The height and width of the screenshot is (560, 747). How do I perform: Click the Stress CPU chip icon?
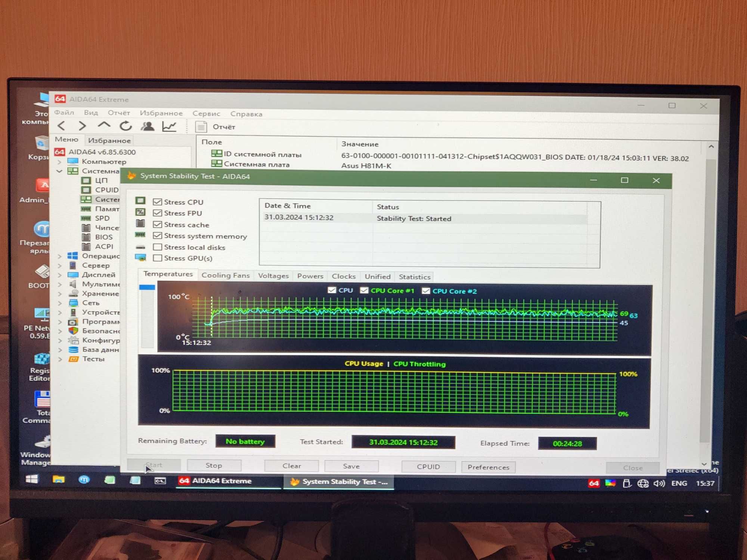point(140,201)
